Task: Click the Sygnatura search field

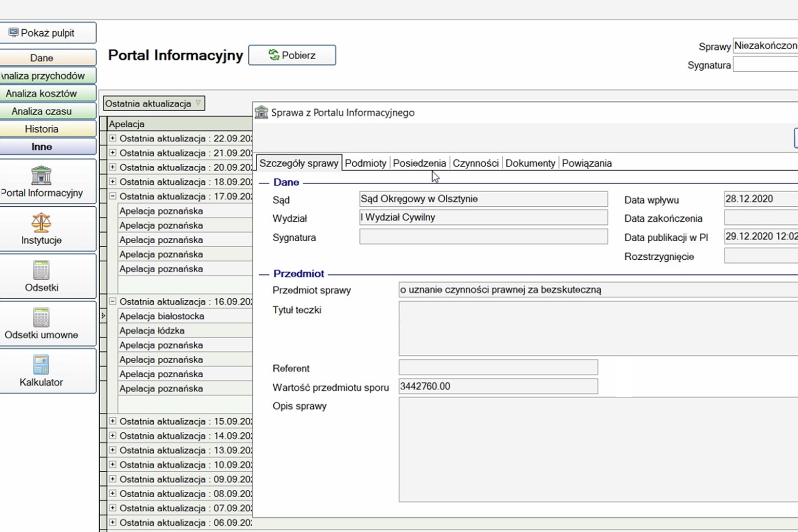Action: [765, 65]
